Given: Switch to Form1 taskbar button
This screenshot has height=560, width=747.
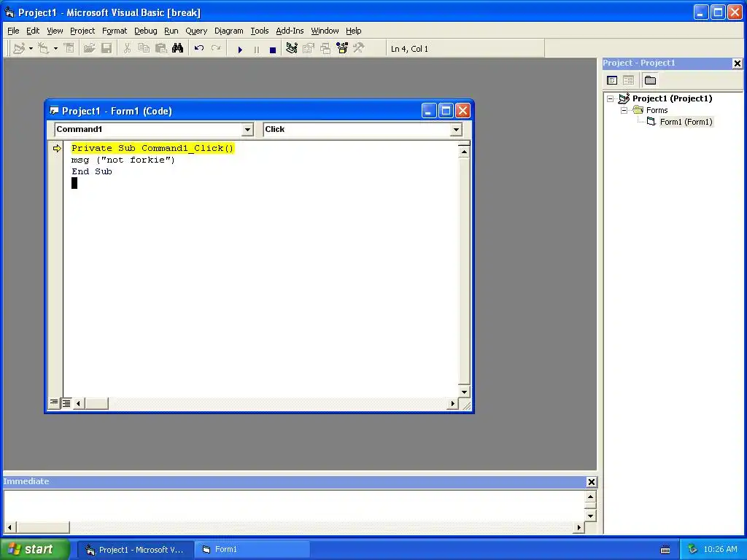Looking at the screenshot, I should pyautogui.click(x=252, y=550).
